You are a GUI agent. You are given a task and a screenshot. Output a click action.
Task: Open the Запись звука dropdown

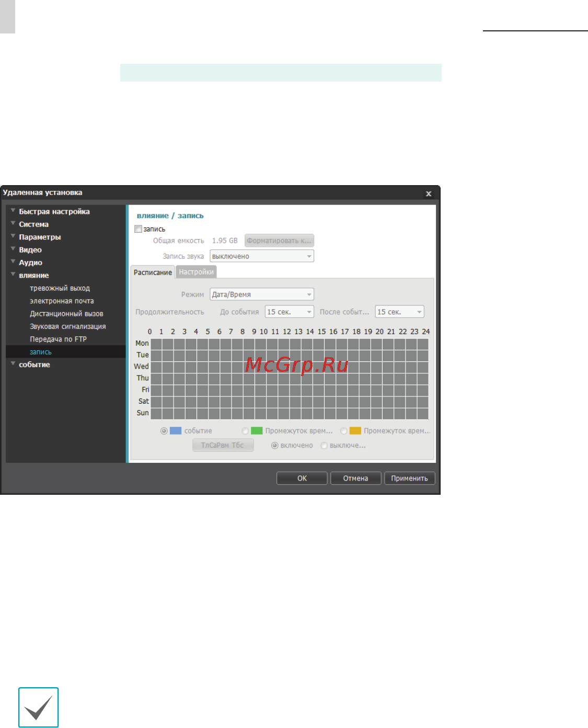pyautogui.click(x=262, y=256)
